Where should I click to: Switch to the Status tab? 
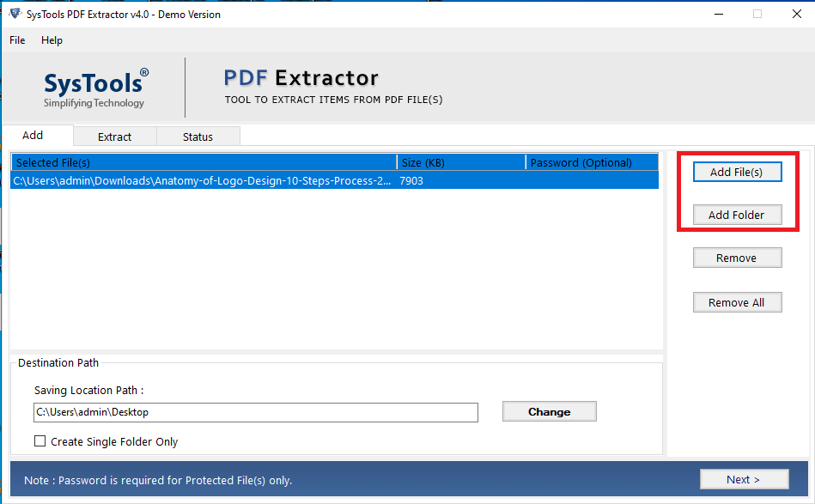(198, 137)
